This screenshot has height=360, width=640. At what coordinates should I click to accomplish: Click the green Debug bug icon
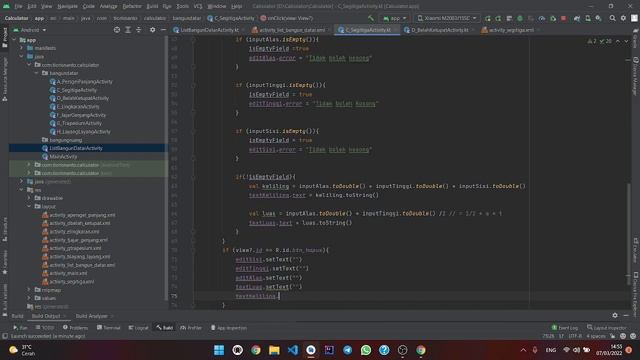(x=520, y=18)
